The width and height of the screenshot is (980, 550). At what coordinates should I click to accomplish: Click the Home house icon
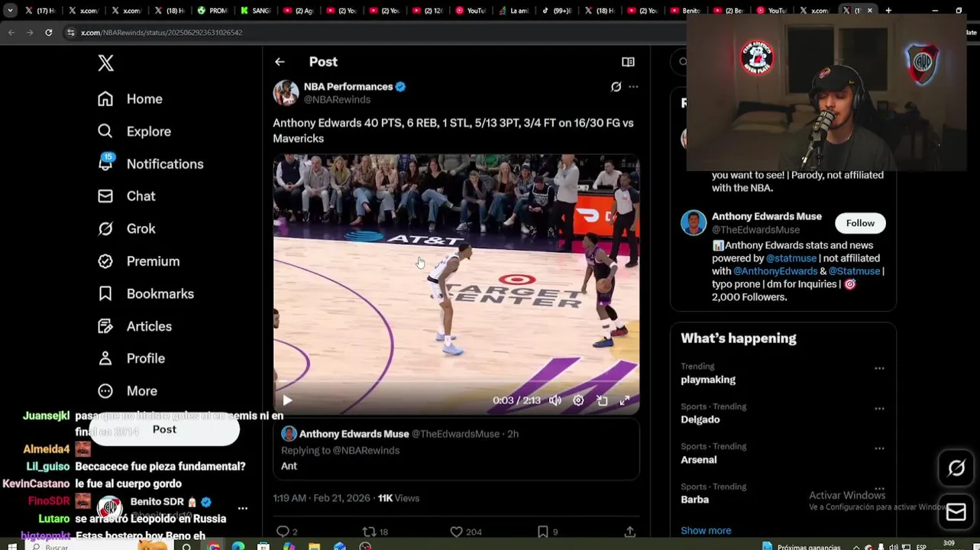pos(105,99)
